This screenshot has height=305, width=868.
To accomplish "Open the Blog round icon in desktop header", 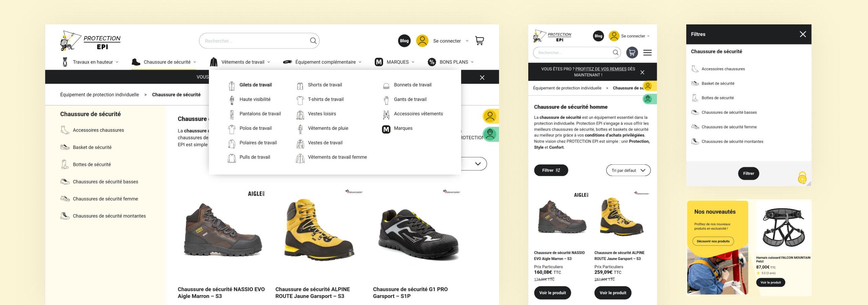I will point(404,41).
